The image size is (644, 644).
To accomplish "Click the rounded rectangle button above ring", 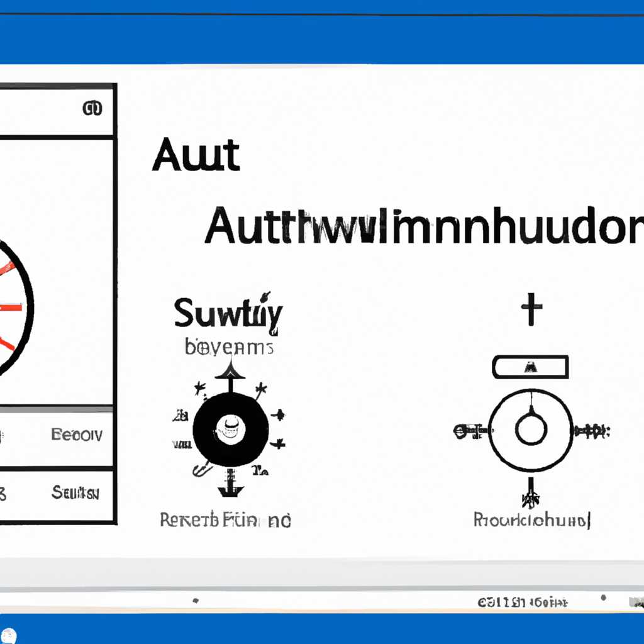I will click(x=530, y=367).
